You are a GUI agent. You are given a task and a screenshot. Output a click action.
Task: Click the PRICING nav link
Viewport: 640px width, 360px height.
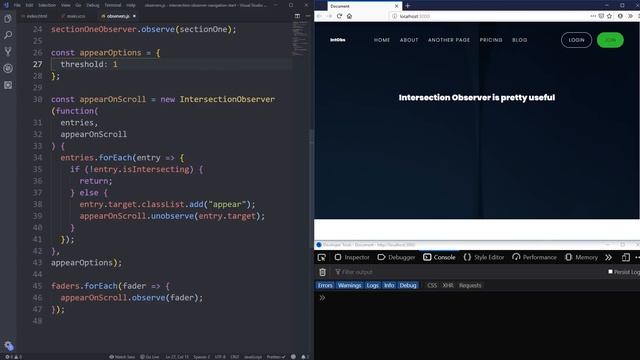click(x=491, y=40)
